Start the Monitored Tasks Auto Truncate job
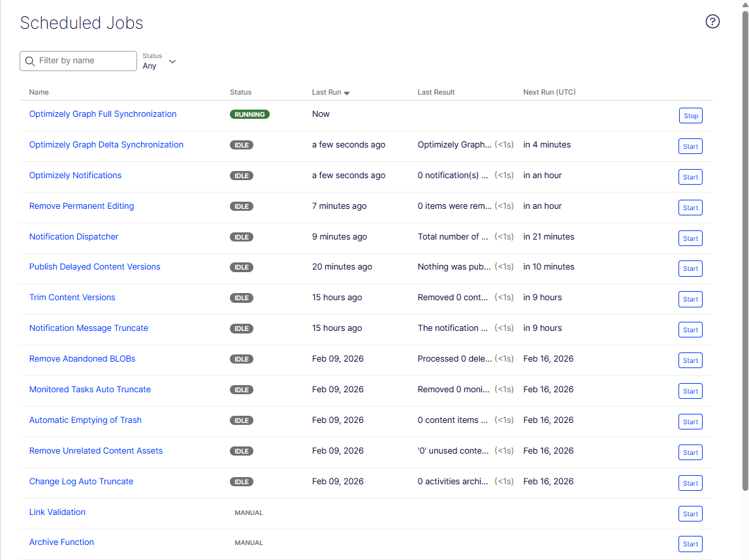Viewport: 749px width, 560px height. [x=690, y=391]
